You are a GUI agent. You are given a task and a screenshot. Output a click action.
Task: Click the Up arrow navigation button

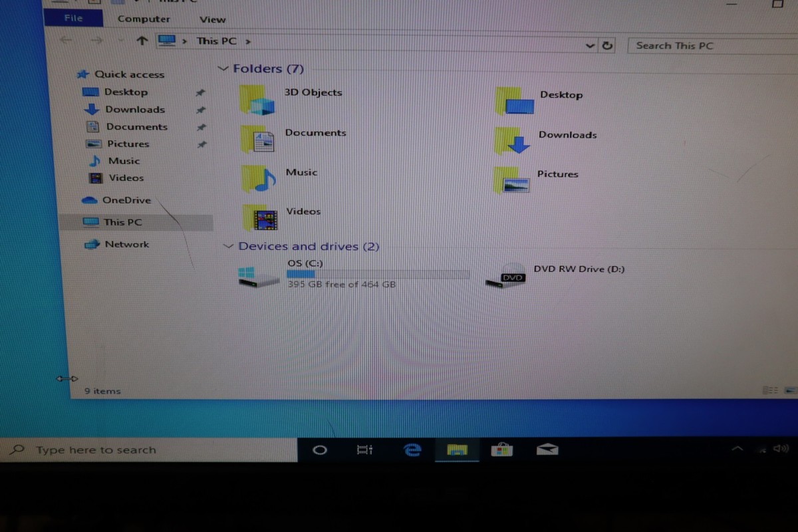[141, 41]
